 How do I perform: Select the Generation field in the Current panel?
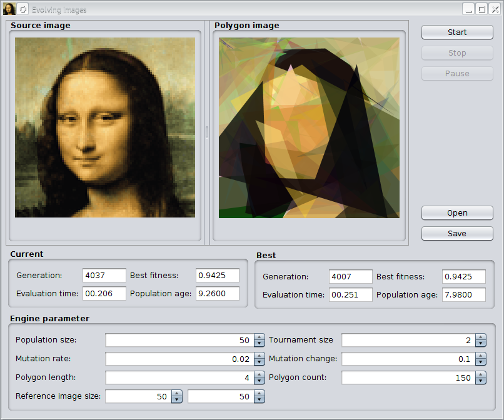(104, 276)
